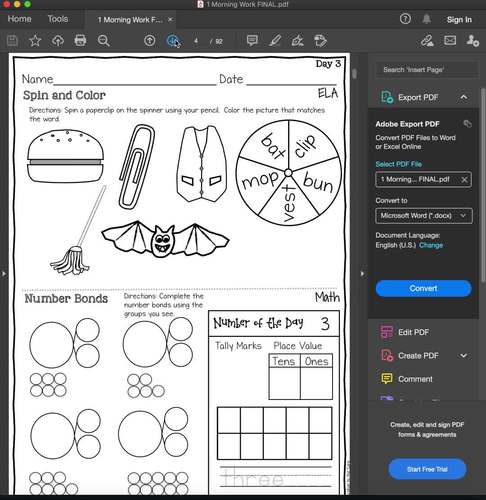Image resolution: width=486 pixels, height=500 pixels.
Task: Collapse the right tools pane arrow
Action: [x=362, y=274]
